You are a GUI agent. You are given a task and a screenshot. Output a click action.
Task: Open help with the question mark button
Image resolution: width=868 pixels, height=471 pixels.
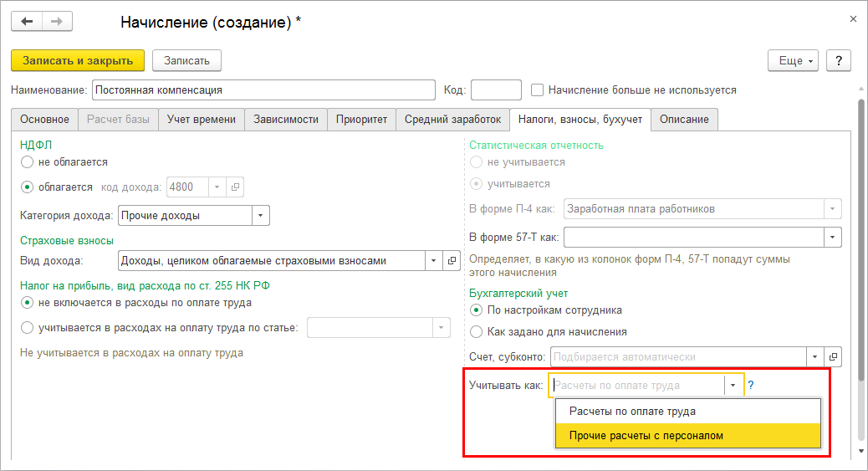click(x=838, y=60)
